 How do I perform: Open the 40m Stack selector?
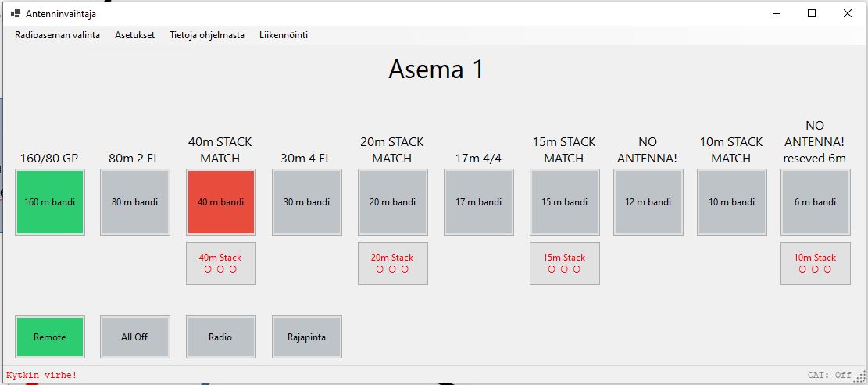click(x=221, y=263)
